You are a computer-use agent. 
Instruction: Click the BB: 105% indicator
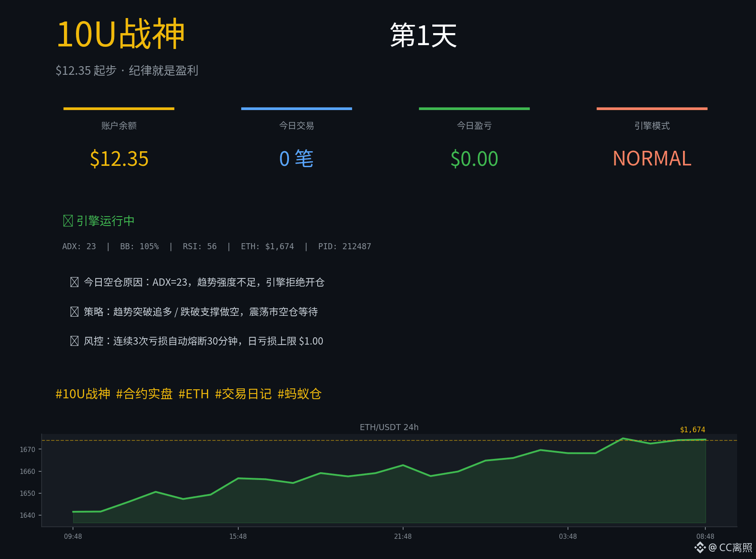coord(140,247)
